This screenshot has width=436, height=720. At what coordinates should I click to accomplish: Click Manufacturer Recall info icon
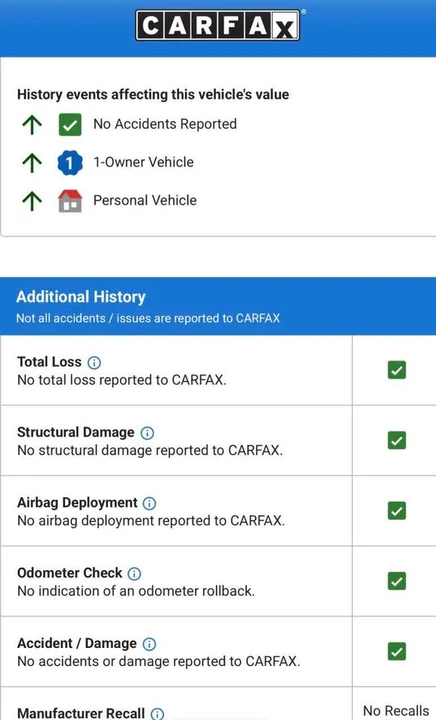coord(157,714)
